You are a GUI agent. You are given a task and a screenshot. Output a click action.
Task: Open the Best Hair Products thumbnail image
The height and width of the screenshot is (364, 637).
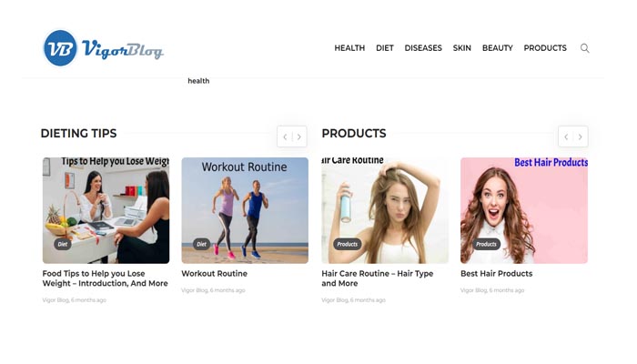pyautogui.click(x=524, y=210)
